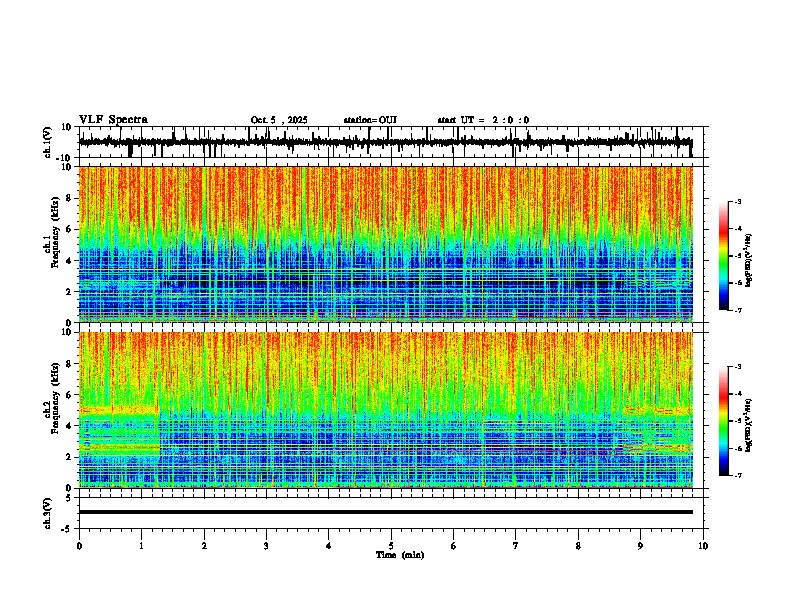Screen dimensions: 792x612
Task: Click the ch.1 spectrogram color scale bar
Action: click(724, 256)
